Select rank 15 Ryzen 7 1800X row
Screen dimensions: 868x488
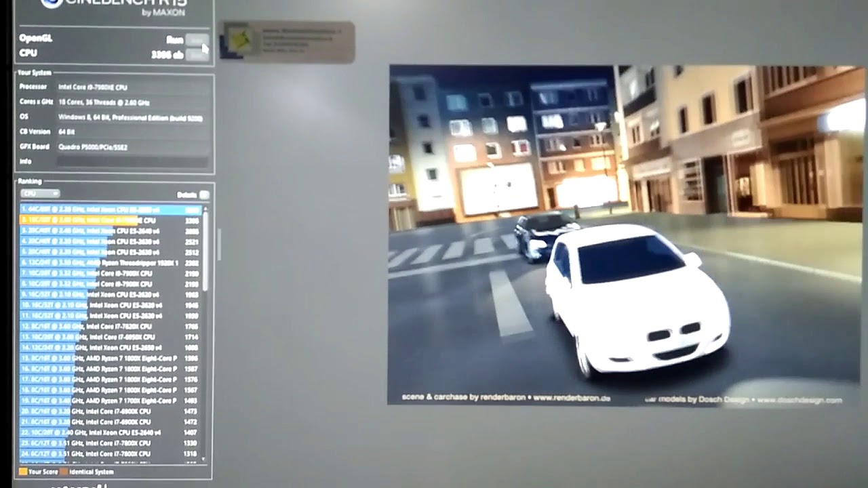tap(111, 358)
